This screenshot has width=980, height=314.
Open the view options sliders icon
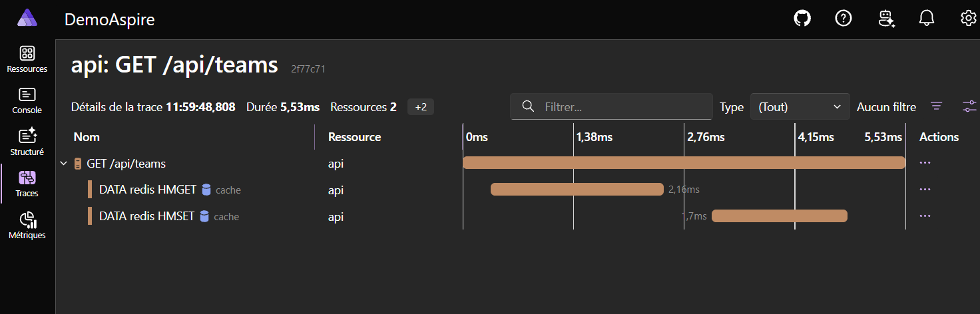969,106
